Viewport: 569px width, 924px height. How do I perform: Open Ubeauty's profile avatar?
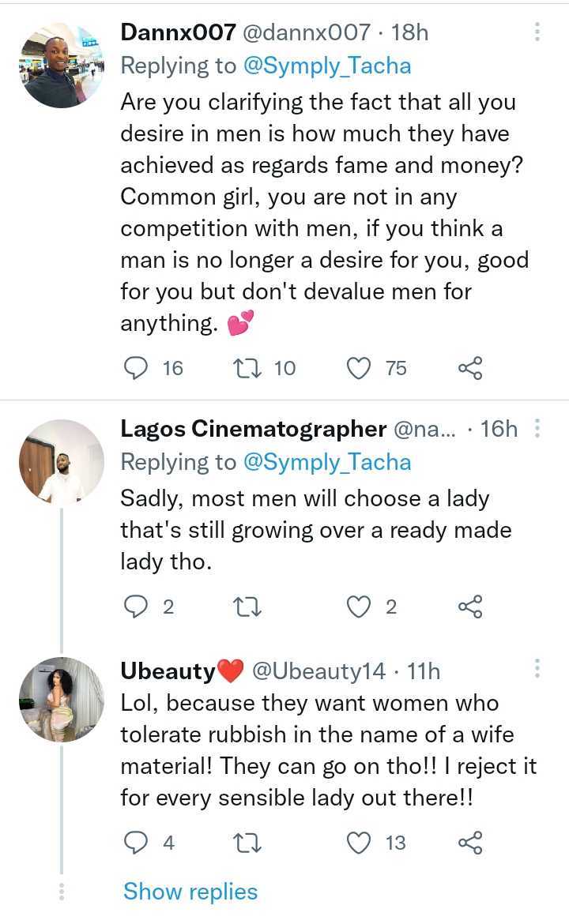(62, 700)
